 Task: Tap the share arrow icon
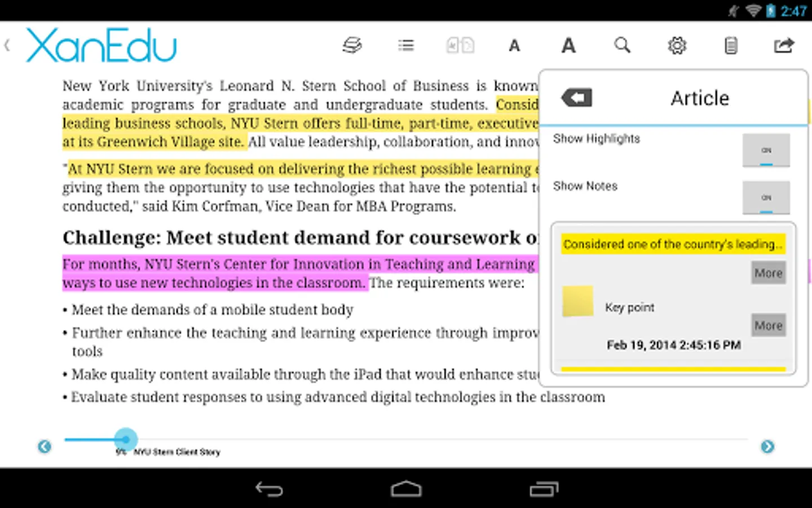[x=784, y=45]
